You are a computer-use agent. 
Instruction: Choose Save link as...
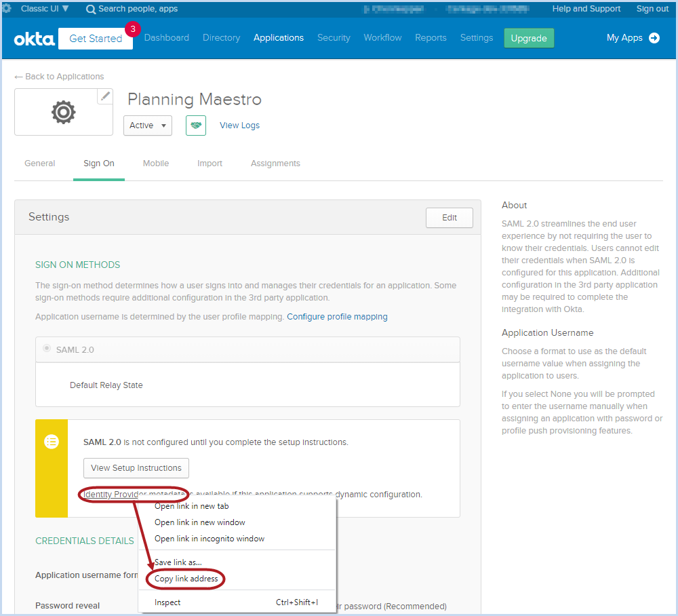(x=237, y=562)
